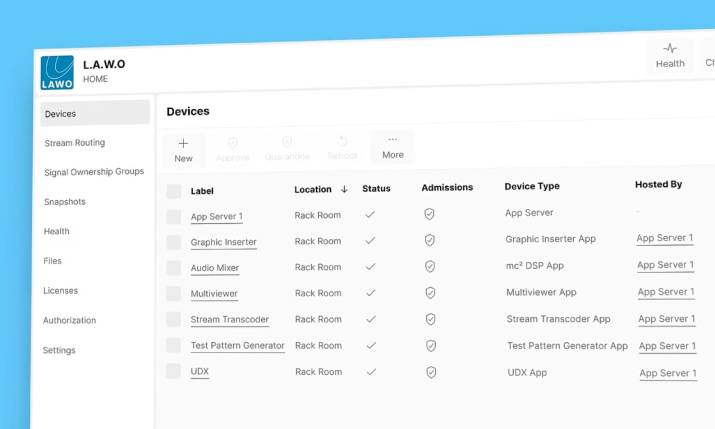Go to Signal Ownership Groups section
Image resolution: width=715 pixels, height=429 pixels.
tap(94, 172)
